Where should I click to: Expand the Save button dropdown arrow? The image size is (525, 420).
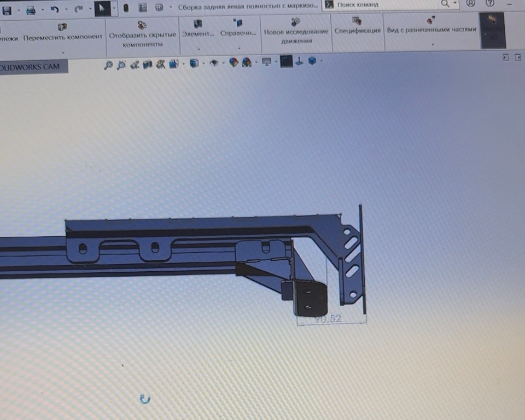tap(19, 10)
